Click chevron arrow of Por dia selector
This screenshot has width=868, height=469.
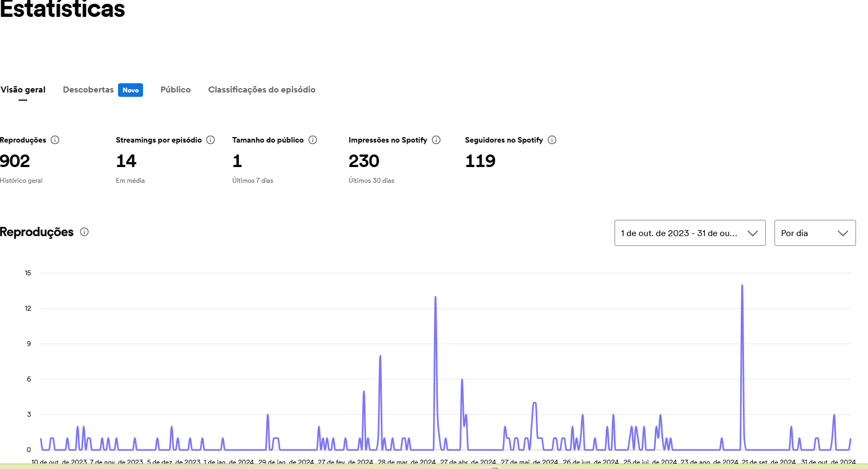(843, 233)
